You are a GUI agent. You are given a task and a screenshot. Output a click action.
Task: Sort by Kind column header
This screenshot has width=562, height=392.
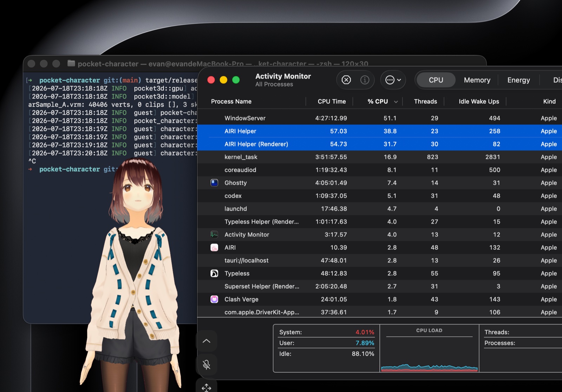(549, 101)
